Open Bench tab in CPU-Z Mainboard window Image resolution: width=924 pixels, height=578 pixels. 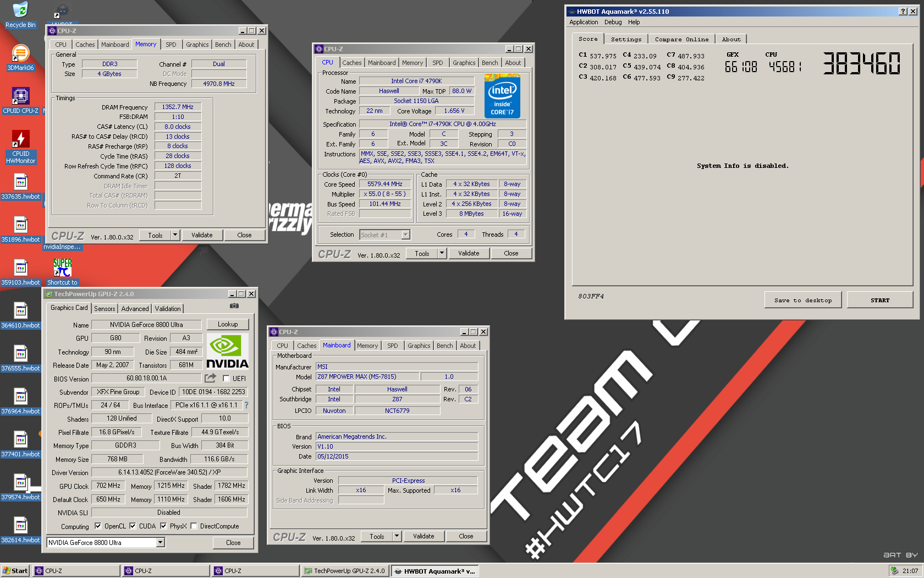[x=445, y=346]
